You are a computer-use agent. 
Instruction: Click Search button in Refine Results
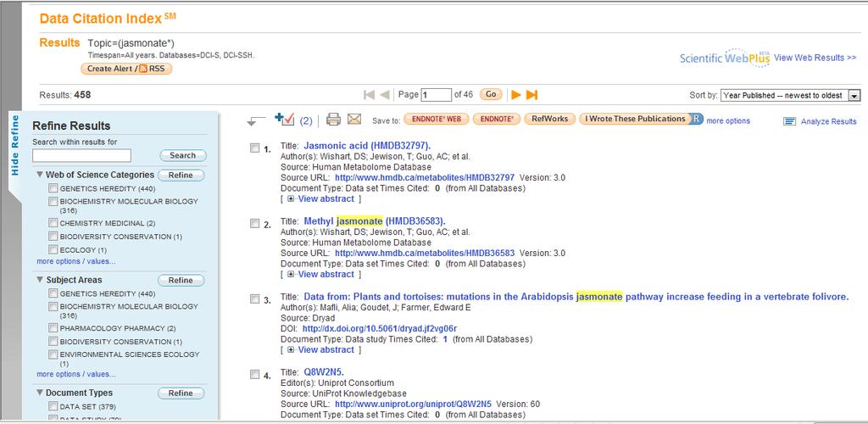(183, 155)
